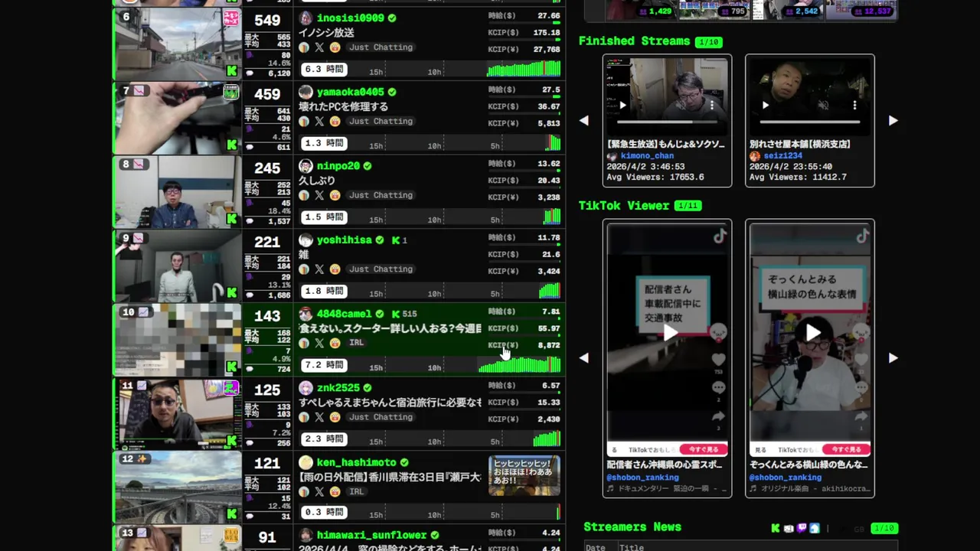The width and height of the screenshot is (980, 551).
Task: Open @shobon_ranking link under traffic accident video
Action: 642,478
